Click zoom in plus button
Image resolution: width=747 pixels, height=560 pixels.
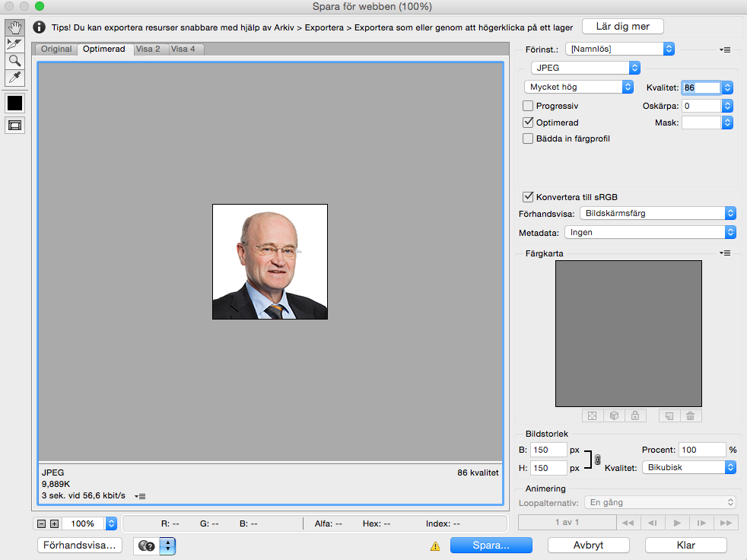tap(54, 523)
